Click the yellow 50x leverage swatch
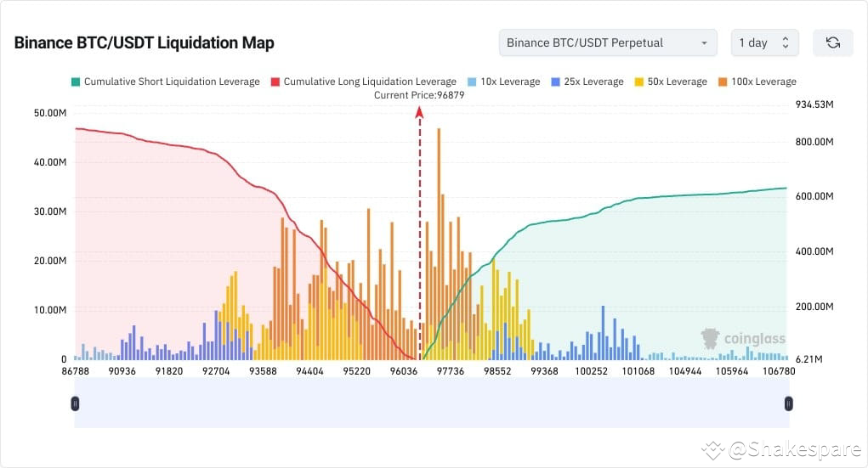868x468 pixels. tap(638, 82)
